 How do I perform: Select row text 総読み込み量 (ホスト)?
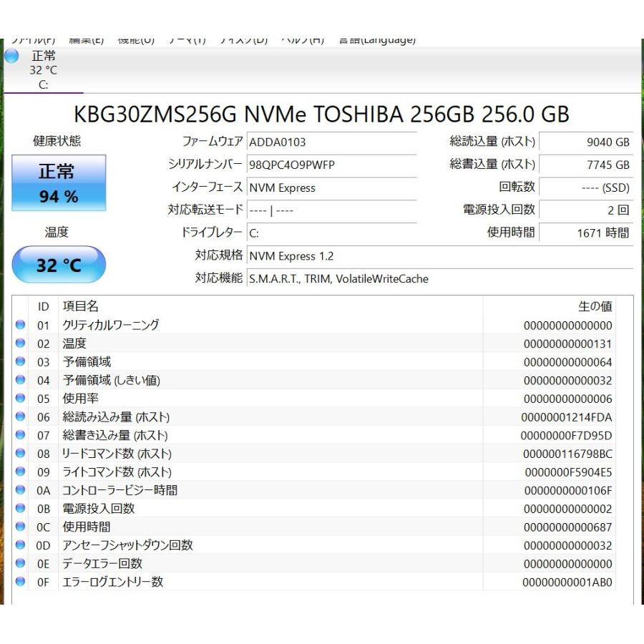116,417
